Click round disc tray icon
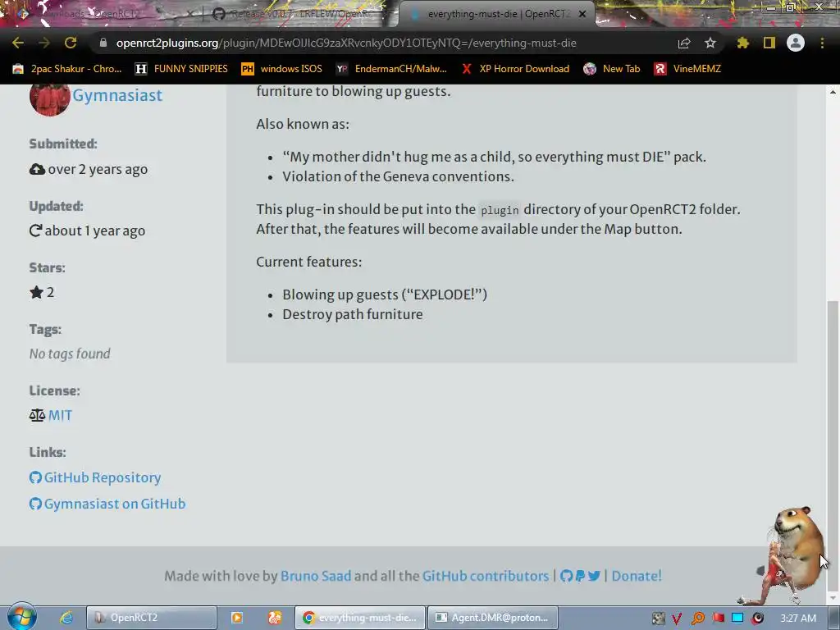The width and height of the screenshot is (840, 630). 757,619
